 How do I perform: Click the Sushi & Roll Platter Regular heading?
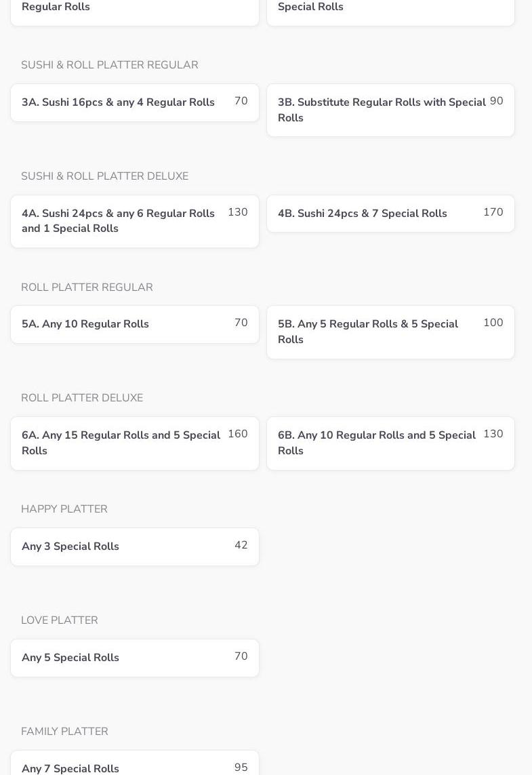coord(110,65)
